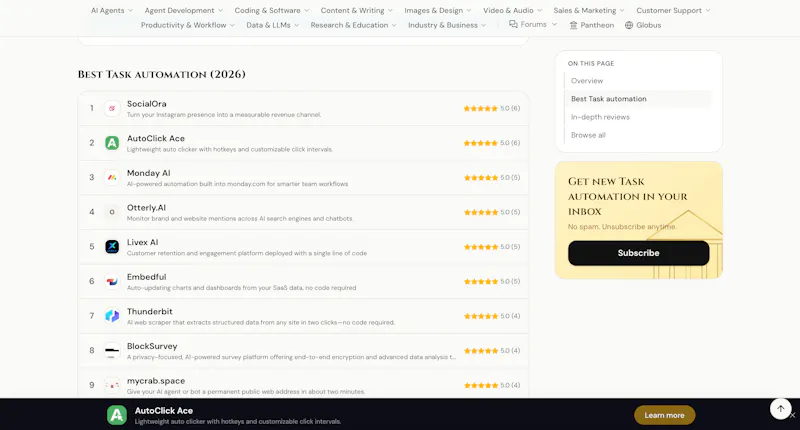The image size is (800, 430).
Task: Click BlockSurvey 5.0 (4) rating
Action: (x=492, y=351)
